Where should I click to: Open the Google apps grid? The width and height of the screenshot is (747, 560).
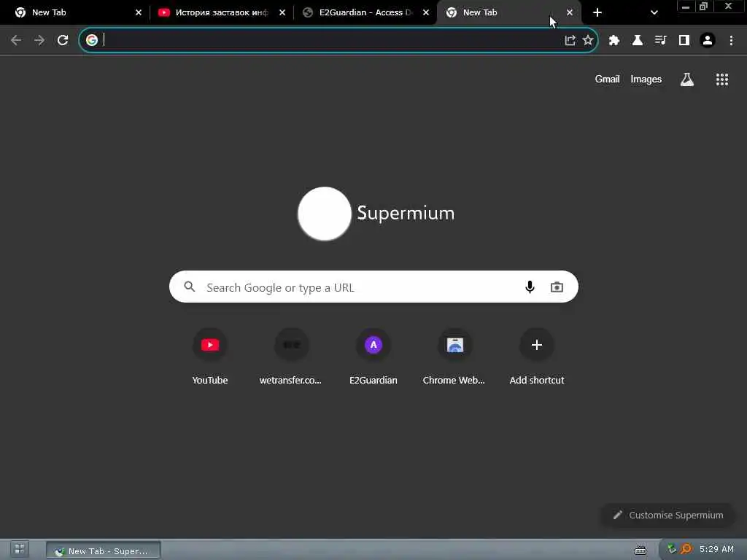[722, 79]
